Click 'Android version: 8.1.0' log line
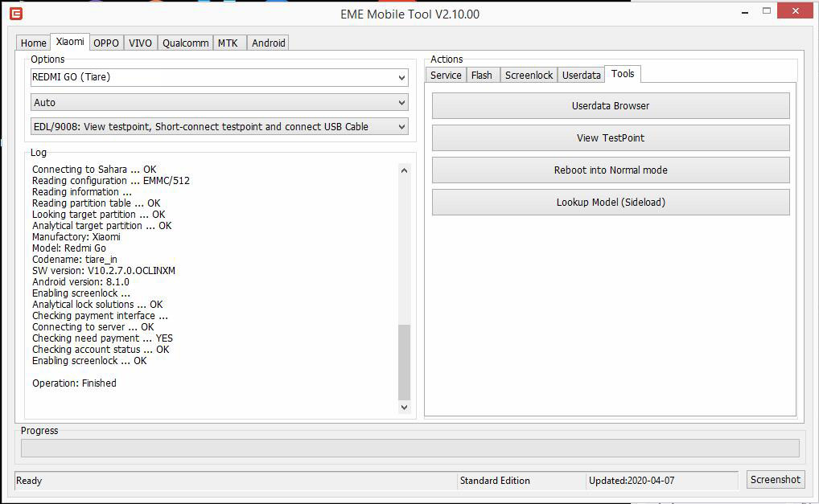Screen dimensions: 819x504 (80, 281)
